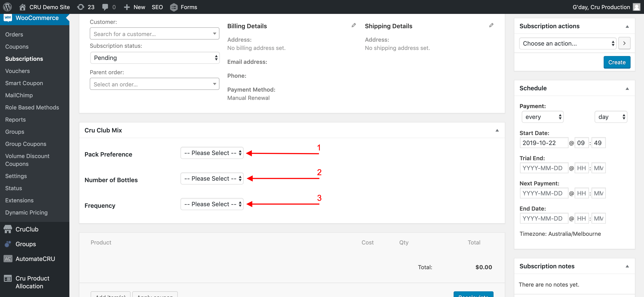Open the Choose an action dropdown
644x297 pixels.
(x=568, y=44)
